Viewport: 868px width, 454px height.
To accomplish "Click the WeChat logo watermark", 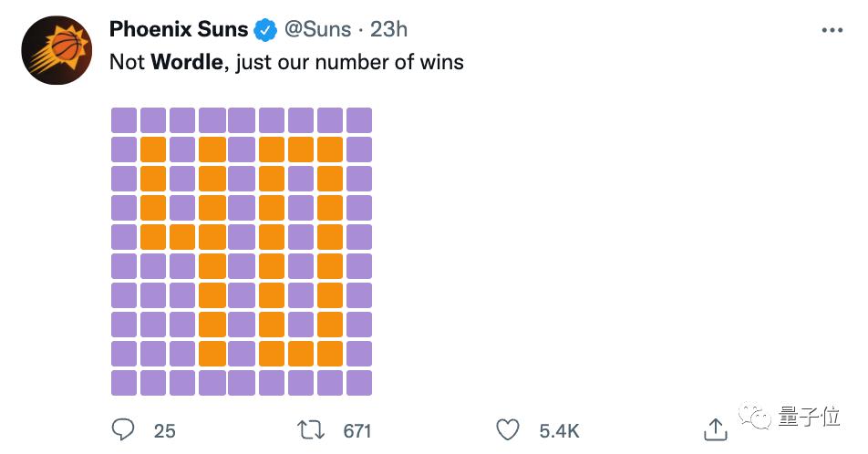I will point(755,415).
